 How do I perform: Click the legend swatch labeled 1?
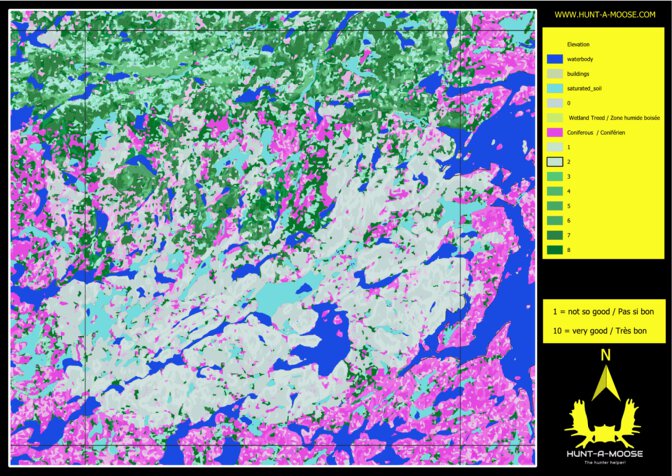coord(555,147)
